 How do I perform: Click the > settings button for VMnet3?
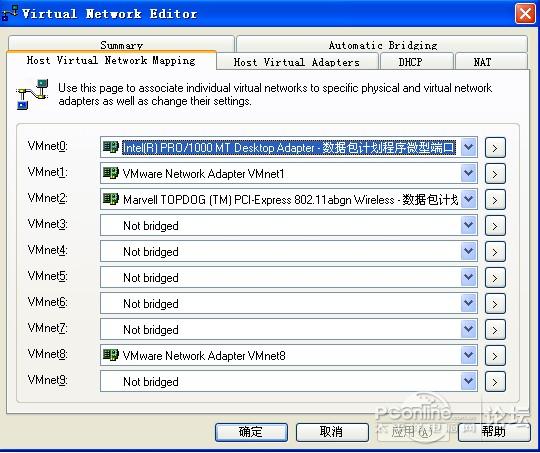pyautogui.click(x=495, y=226)
